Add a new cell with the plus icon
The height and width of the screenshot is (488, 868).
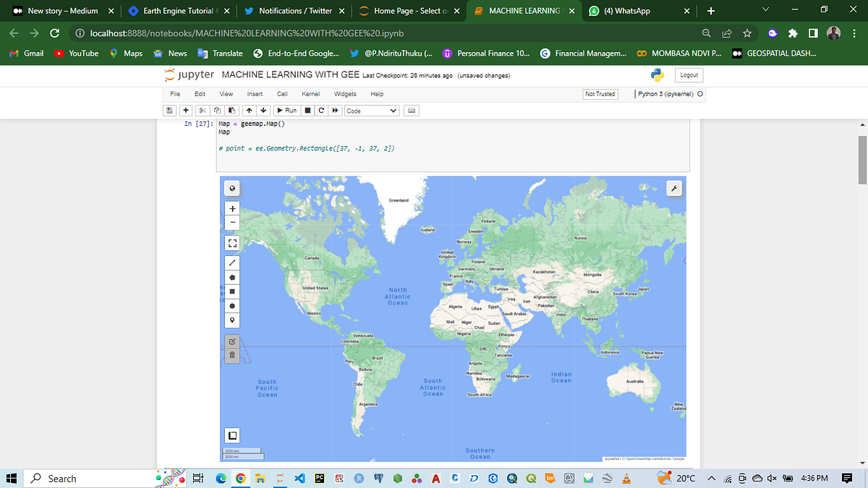(x=185, y=110)
